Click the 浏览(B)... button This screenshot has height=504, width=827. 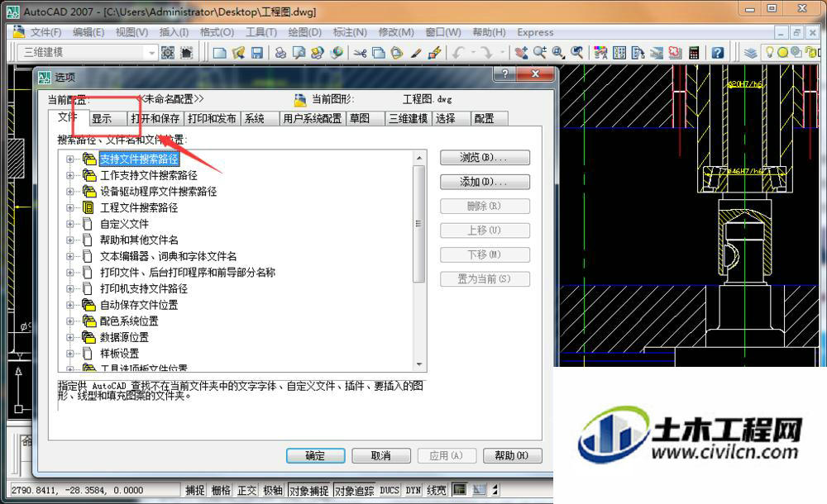click(x=485, y=158)
